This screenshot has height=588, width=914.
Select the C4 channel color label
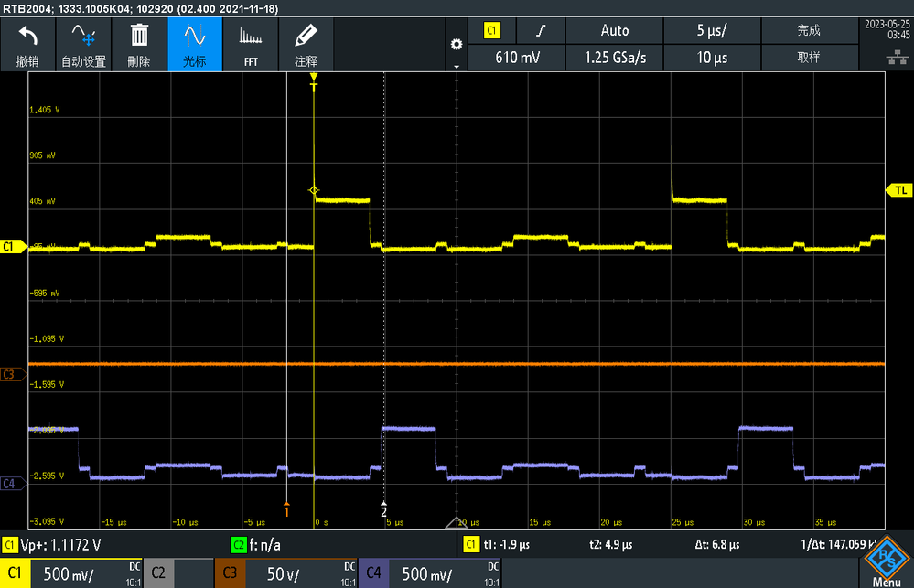click(373, 572)
